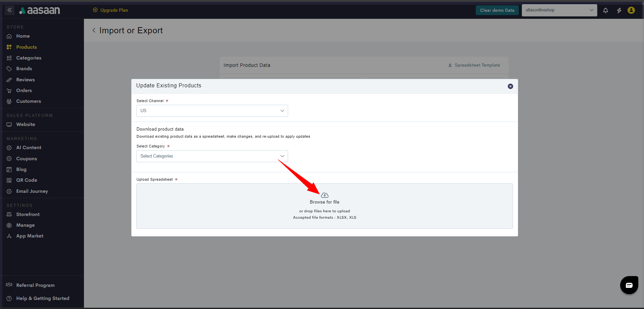Close the Update Existing Products dialog

[510, 86]
